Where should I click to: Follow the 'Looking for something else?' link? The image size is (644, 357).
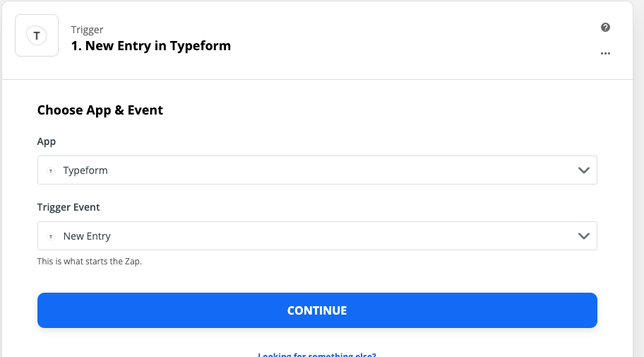point(317,354)
